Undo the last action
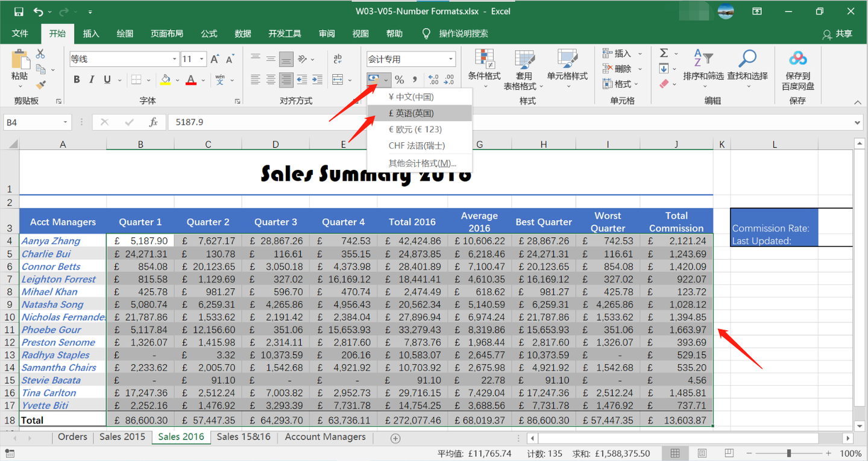This screenshot has width=868, height=461. (39, 11)
